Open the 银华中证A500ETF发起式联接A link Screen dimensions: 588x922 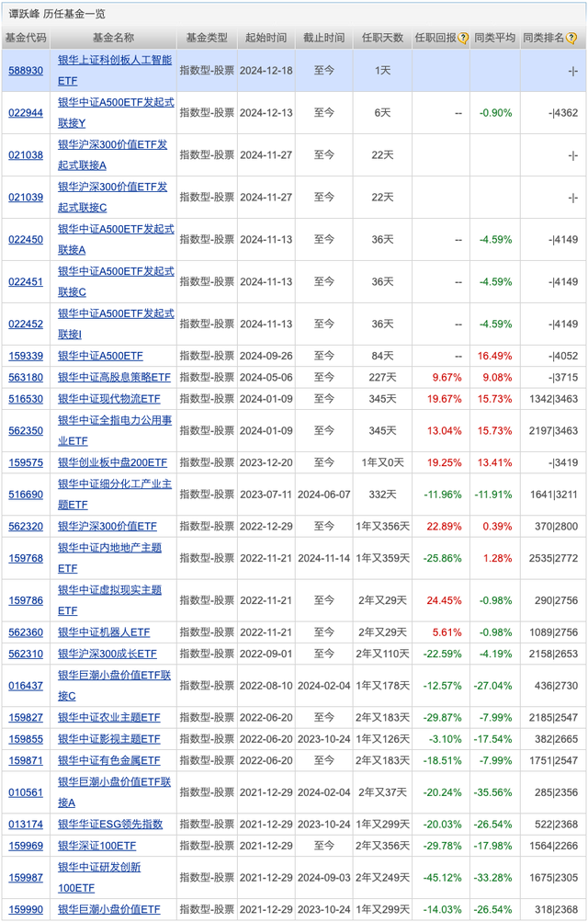pyautogui.click(x=116, y=240)
